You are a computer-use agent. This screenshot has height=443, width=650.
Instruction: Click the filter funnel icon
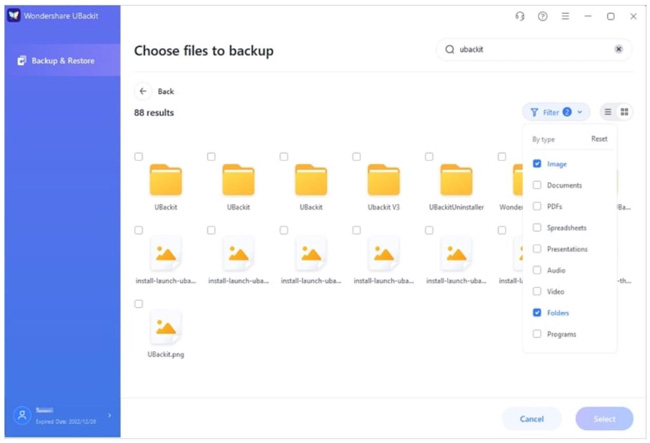534,112
